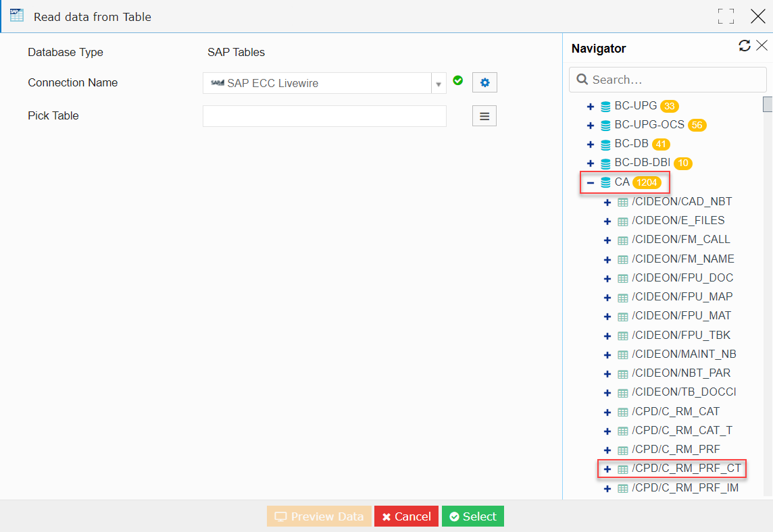The height and width of the screenshot is (532, 773).
Task: Close the Navigator panel
Action: pyautogui.click(x=762, y=46)
